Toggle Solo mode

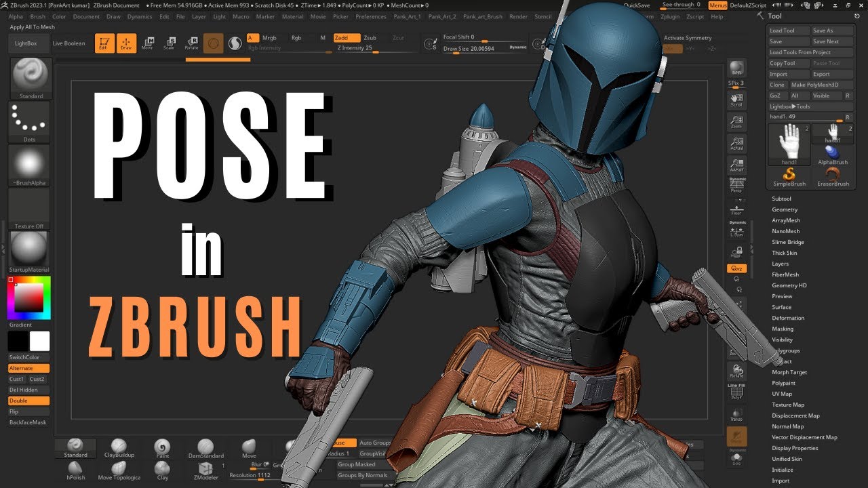point(737,459)
